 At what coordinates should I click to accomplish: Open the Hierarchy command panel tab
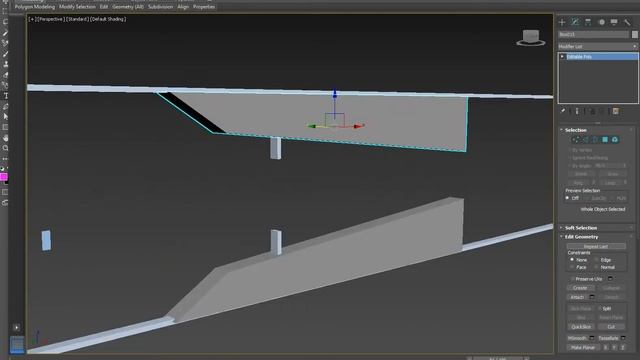(588, 22)
